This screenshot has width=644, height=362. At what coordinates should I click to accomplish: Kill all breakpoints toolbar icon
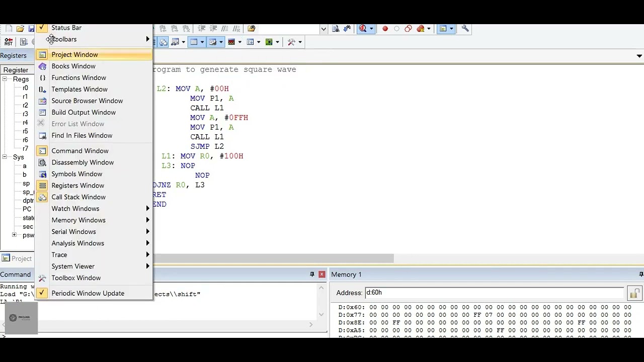coord(421,29)
